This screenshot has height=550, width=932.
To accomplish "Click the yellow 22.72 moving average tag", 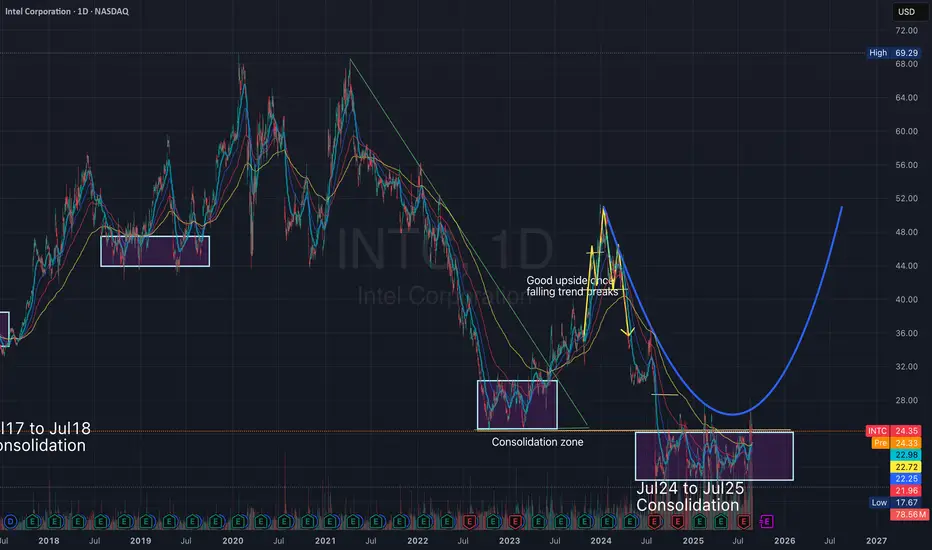I will [x=906, y=467].
